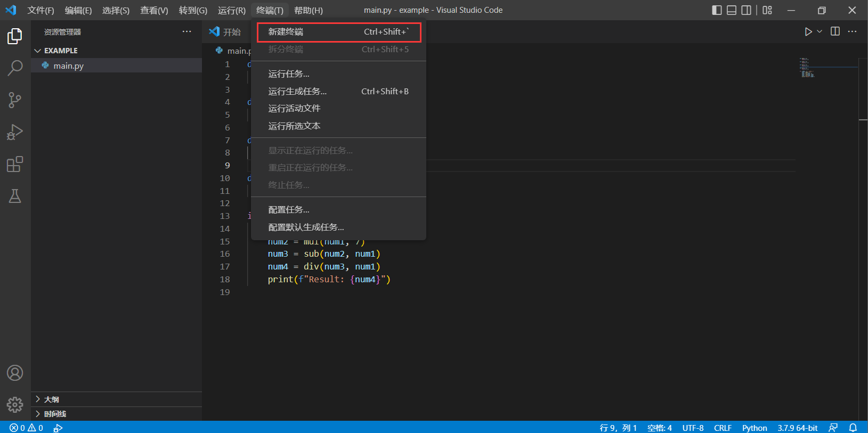Open the Extensions view icon
Screen dimensions: 868x433
(15, 165)
